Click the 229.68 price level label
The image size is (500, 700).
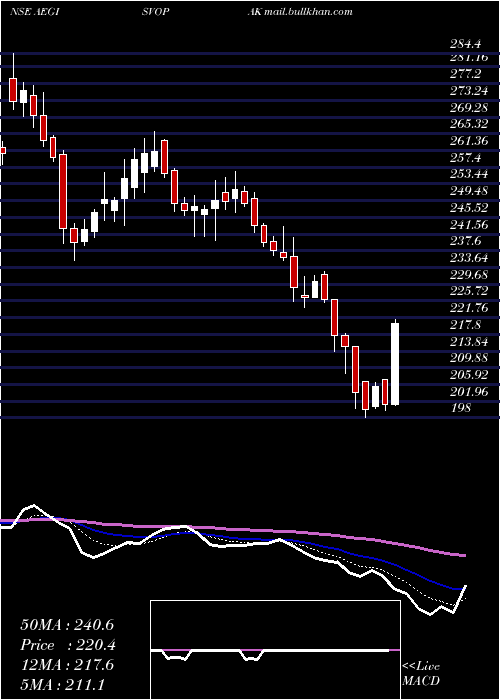tap(468, 275)
